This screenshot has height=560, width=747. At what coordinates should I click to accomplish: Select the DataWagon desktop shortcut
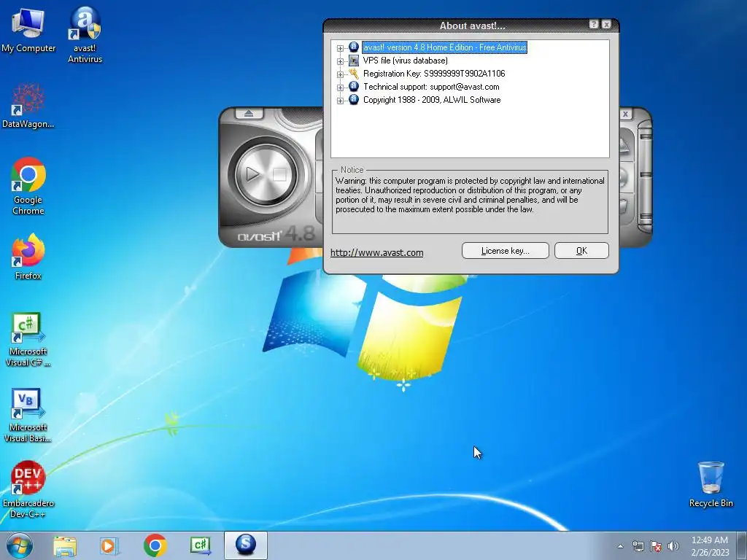point(28,106)
